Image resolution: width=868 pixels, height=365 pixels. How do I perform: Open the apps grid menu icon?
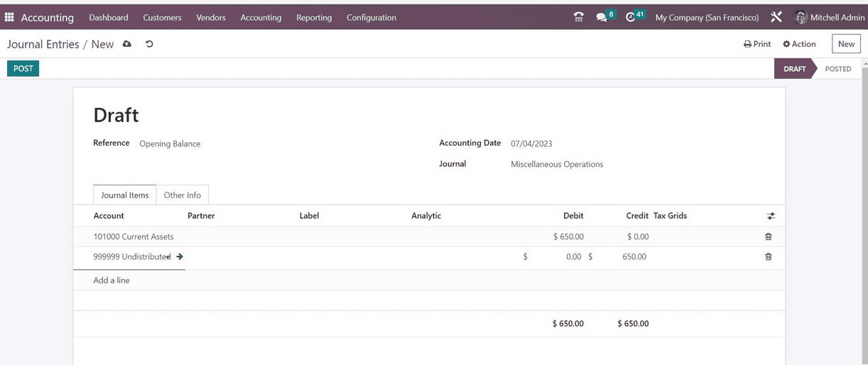click(x=9, y=17)
